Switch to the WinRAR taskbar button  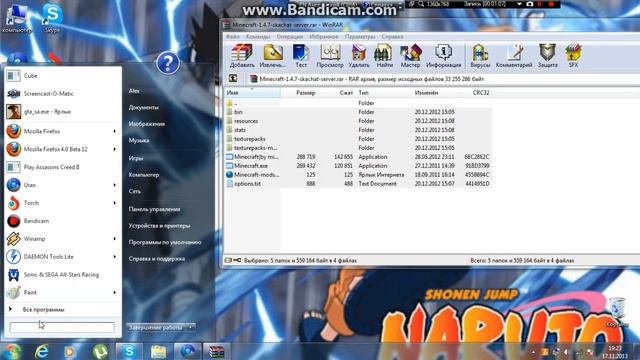point(216,351)
